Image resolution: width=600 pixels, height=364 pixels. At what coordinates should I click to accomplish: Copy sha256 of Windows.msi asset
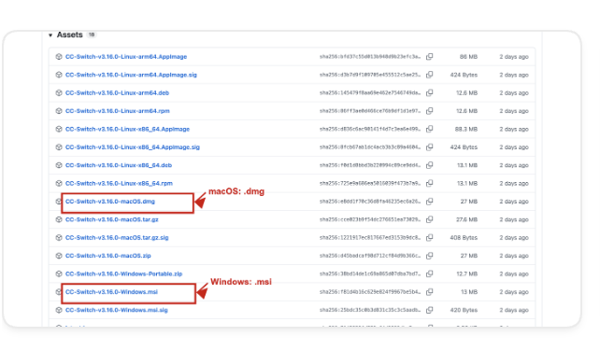pos(430,292)
